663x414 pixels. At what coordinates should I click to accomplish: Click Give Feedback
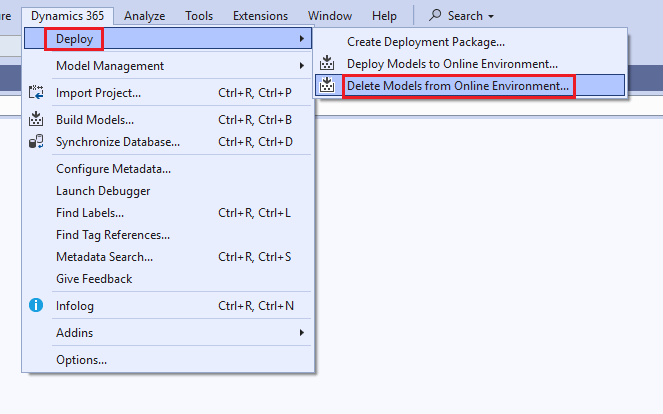click(94, 279)
